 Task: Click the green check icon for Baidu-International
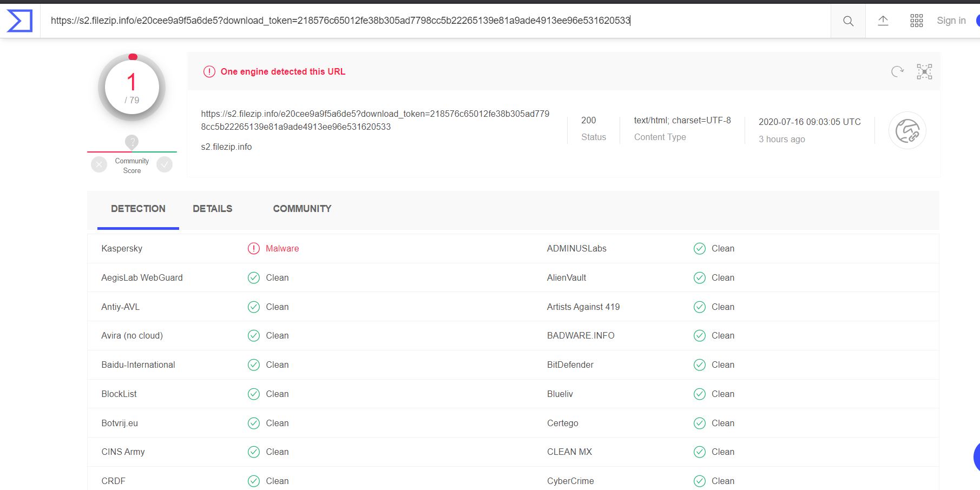[254, 365]
